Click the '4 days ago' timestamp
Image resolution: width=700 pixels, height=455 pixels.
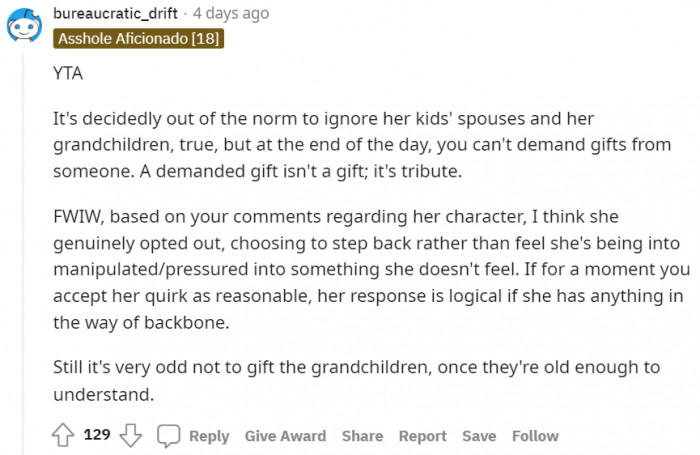coord(231,13)
